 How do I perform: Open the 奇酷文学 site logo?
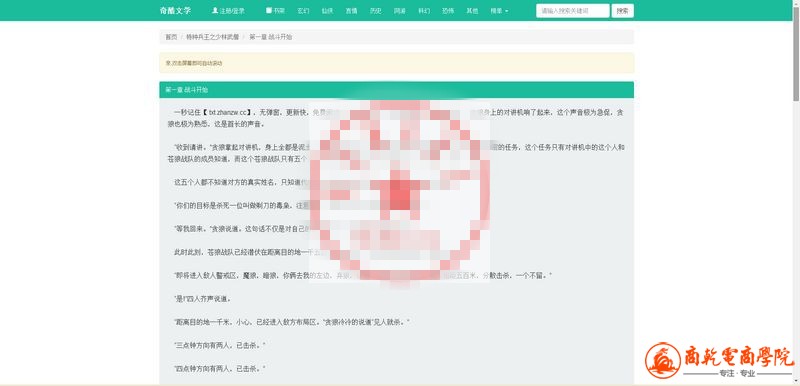coord(175,11)
